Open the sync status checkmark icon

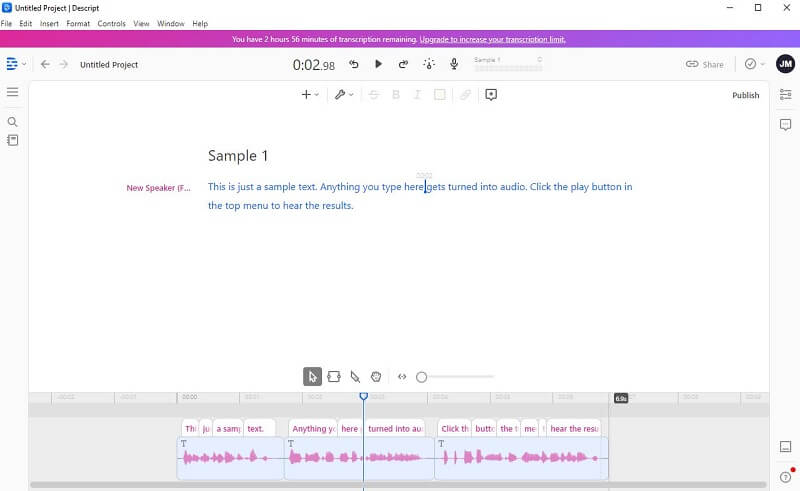(x=750, y=64)
